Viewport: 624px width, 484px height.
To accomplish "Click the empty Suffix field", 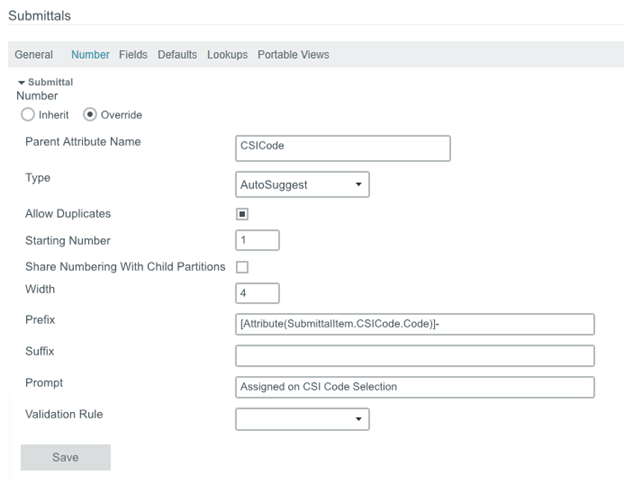I will (x=414, y=356).
